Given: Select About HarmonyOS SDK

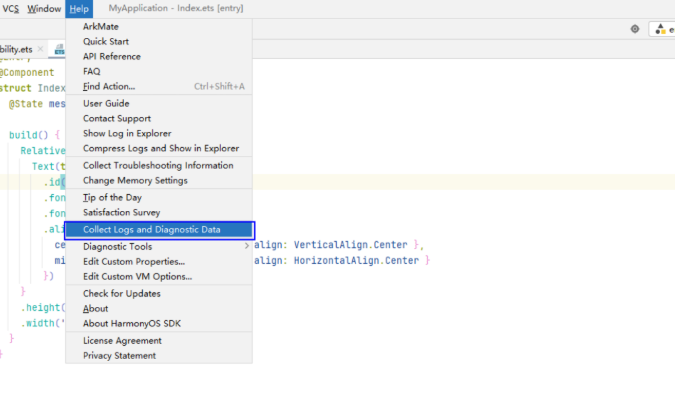Looking at the screenshot, I should [159, 324].
